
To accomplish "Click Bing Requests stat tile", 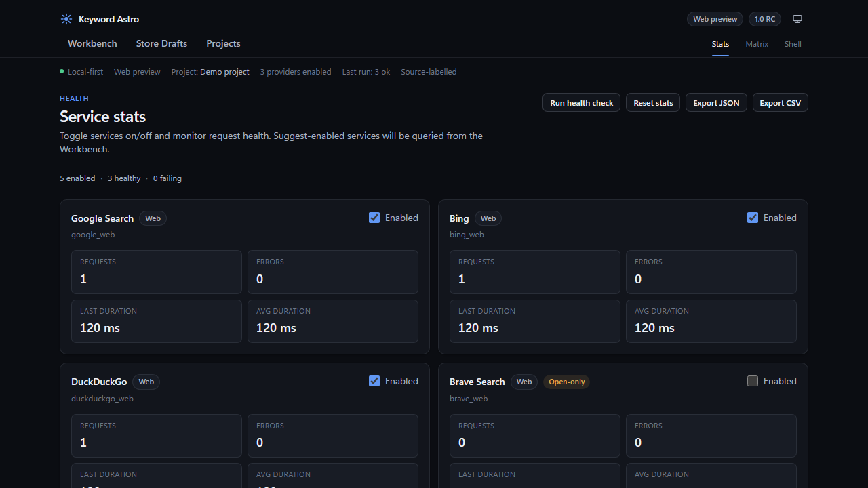I will coord(535,272).
